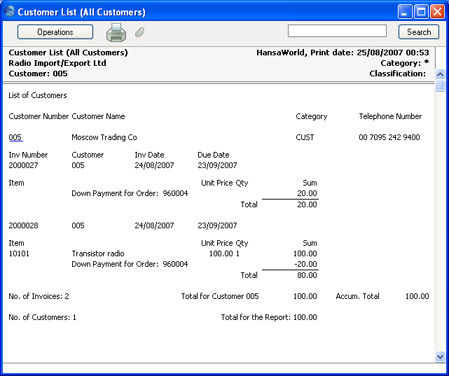Click 'Radio Import/Export Ltd' header text

57,63
